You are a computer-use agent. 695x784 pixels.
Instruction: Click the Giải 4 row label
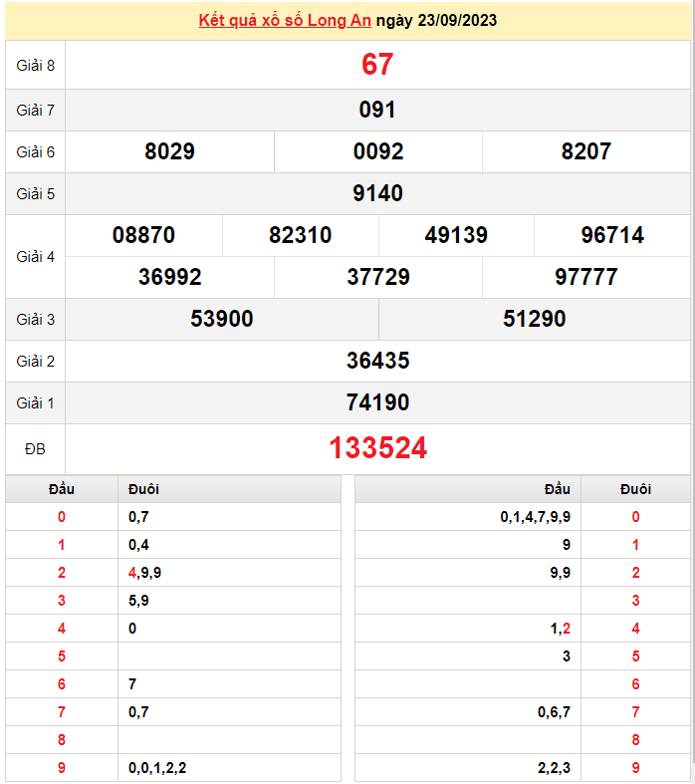click(x=35, y=256)
